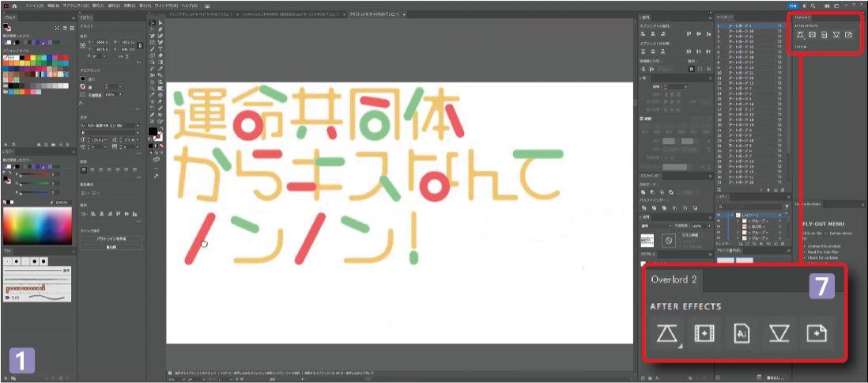Screen dimensions: 868x383
Task: Select the None swatch in Swatches panel
Action: (x=6, y=58)
